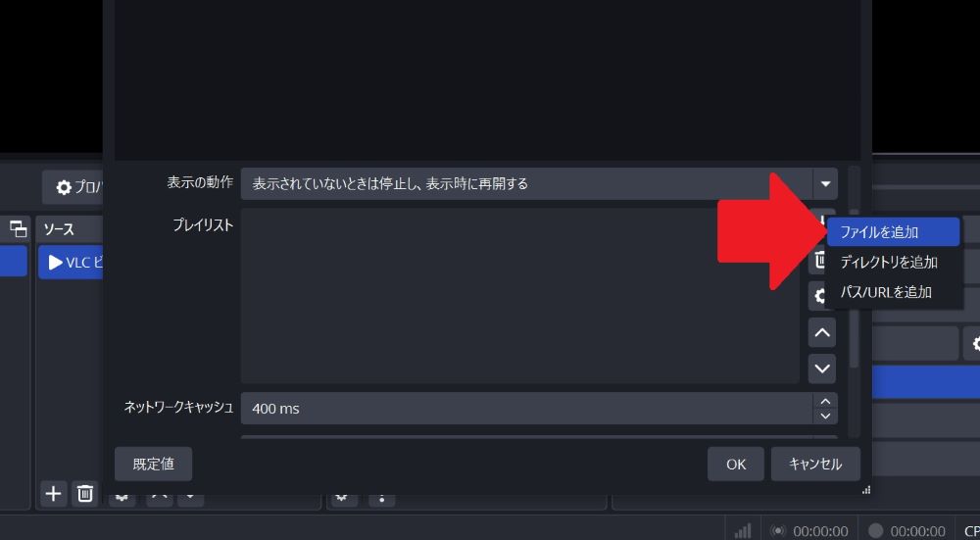Delete selected source with trash icon
980x540 pixels.
point(85,494)
